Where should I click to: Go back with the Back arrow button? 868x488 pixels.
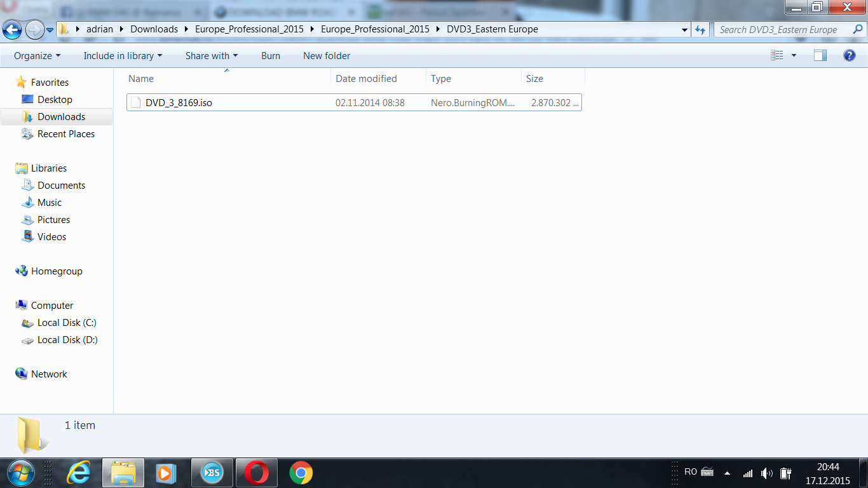pos(13,29)
